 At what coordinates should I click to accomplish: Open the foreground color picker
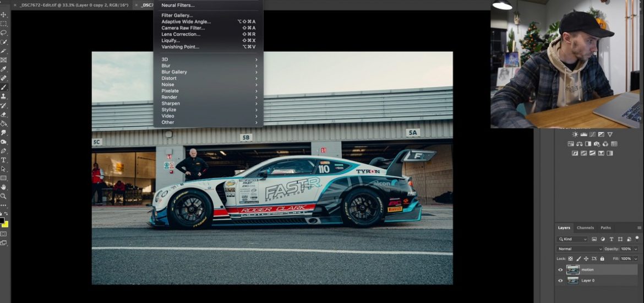tap(2, 221)
